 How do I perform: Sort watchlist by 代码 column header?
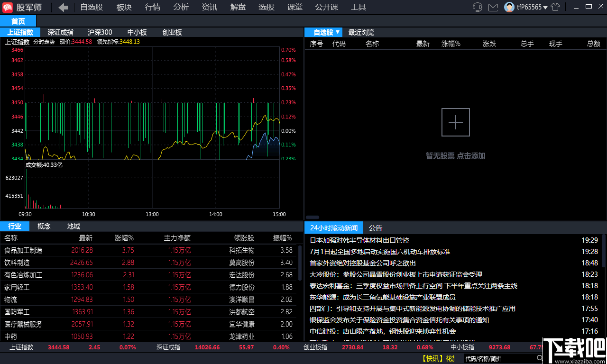pos(339,44)
